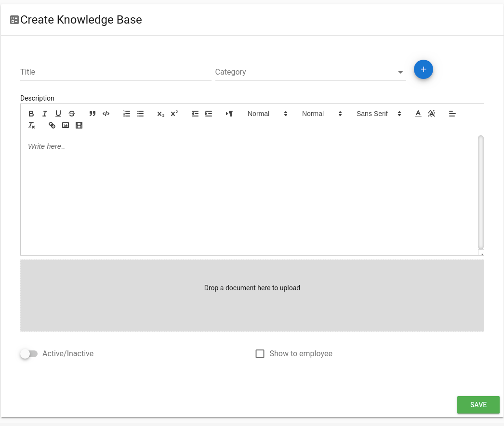Insert an image into the description

[x=66, y=125]
